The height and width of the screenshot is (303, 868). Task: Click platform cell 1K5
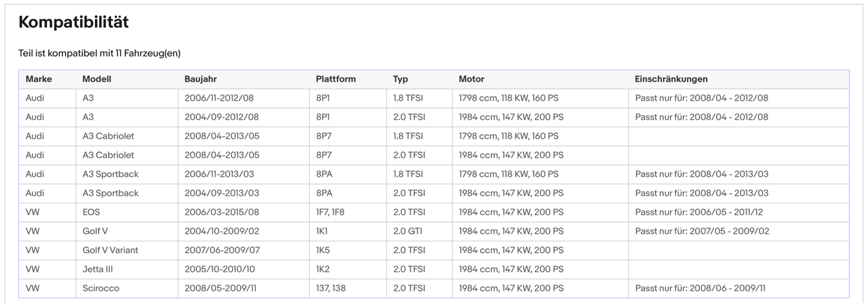tap(348, 251)
